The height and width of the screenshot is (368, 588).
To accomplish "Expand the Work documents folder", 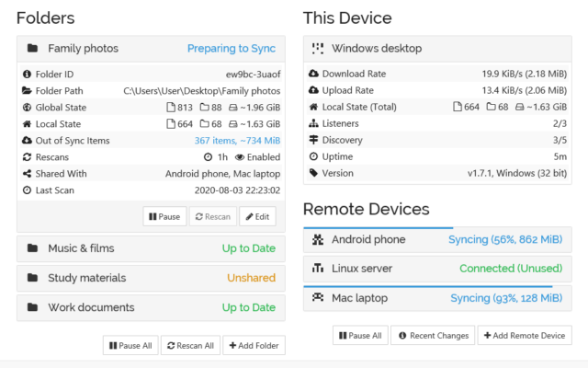I will [151, 307].
